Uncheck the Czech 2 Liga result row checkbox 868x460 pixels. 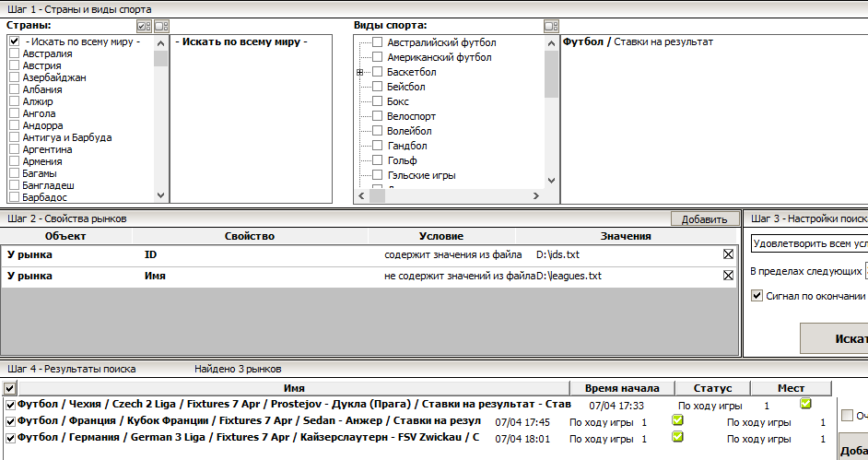pyautogui.click(x=10, y=405)
